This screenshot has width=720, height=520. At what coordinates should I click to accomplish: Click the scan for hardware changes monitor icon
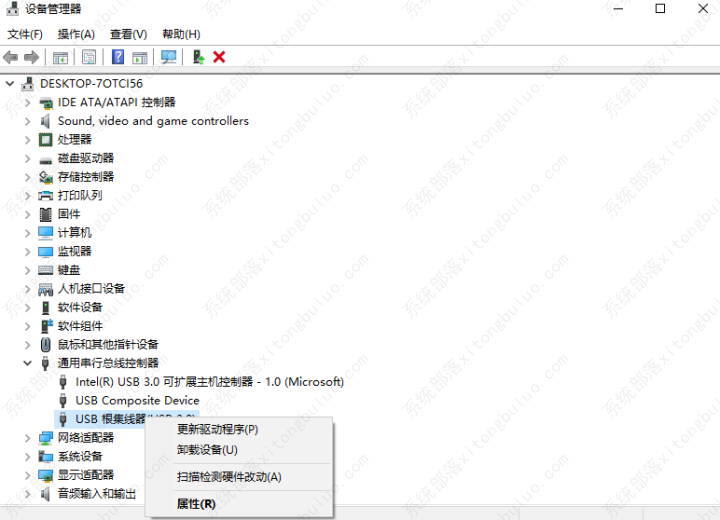[x=168, y=57]
